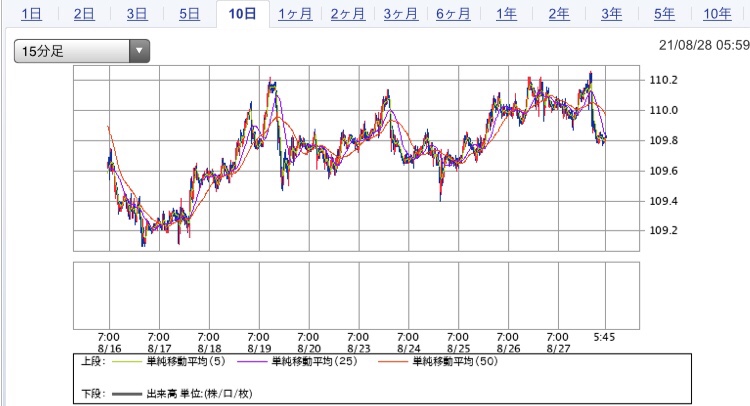Switch to the 3年 chart range tab
The height and width of the screenshot is (406, 750).
(x=612, y=13)
